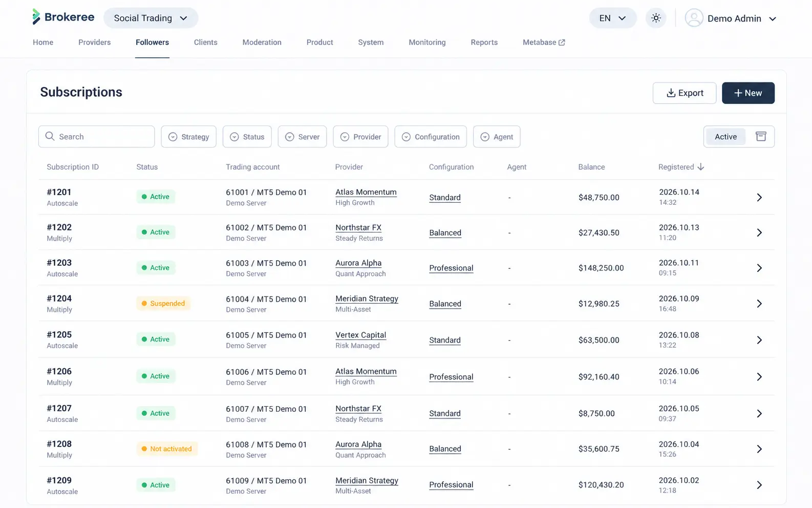Click the Not activated status badge
The height and width of the screenshot is (508, 812).
167,449
